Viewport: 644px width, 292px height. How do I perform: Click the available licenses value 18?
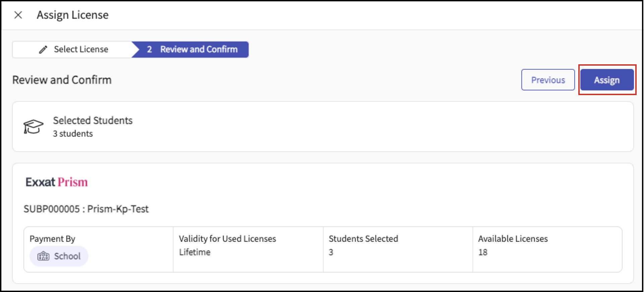coord(483,252)
